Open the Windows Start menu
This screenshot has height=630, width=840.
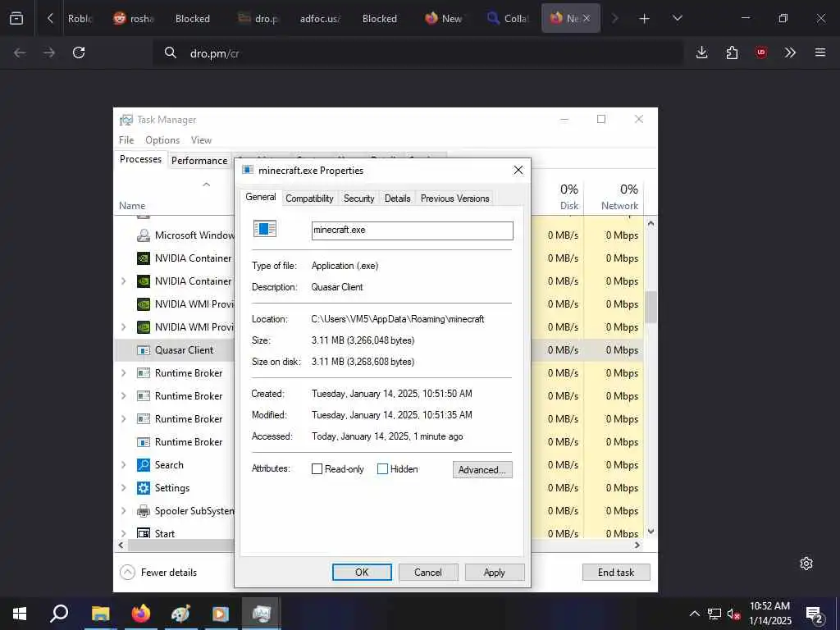point(20,614)
